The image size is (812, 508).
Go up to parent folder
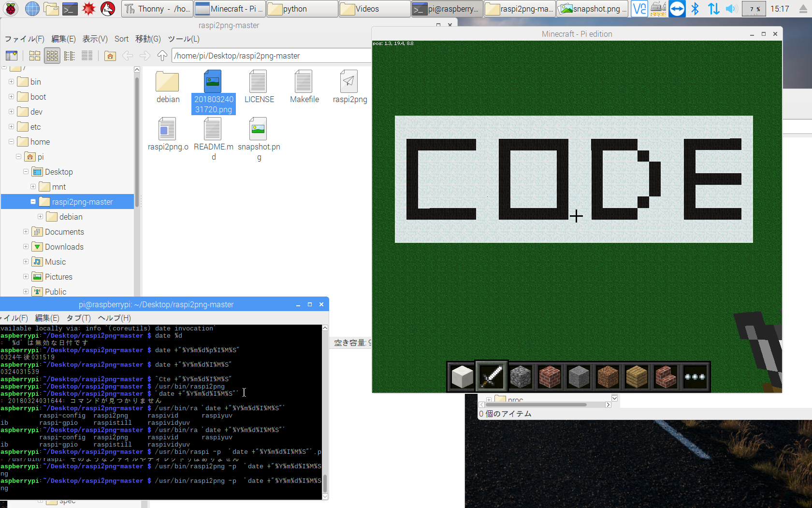click(162, 56)
